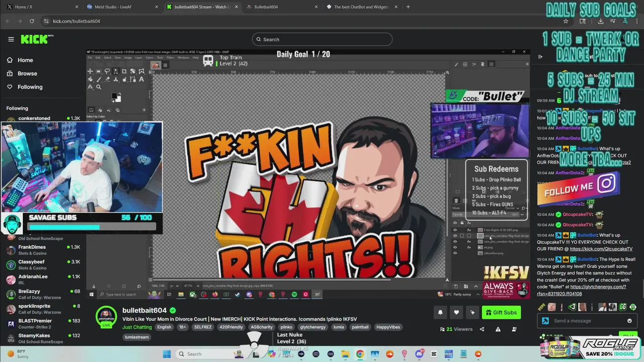Click the bulletbait604 streamer avatar
Viewport: 644px width, 362px height.
point(106,317)
